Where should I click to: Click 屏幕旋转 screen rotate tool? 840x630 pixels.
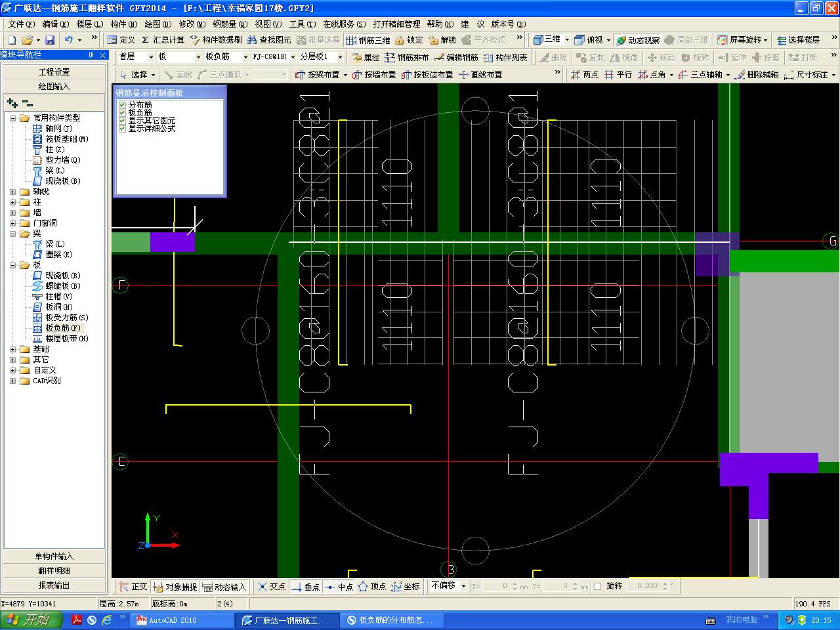pyautogui.click(x=739, y=40)
